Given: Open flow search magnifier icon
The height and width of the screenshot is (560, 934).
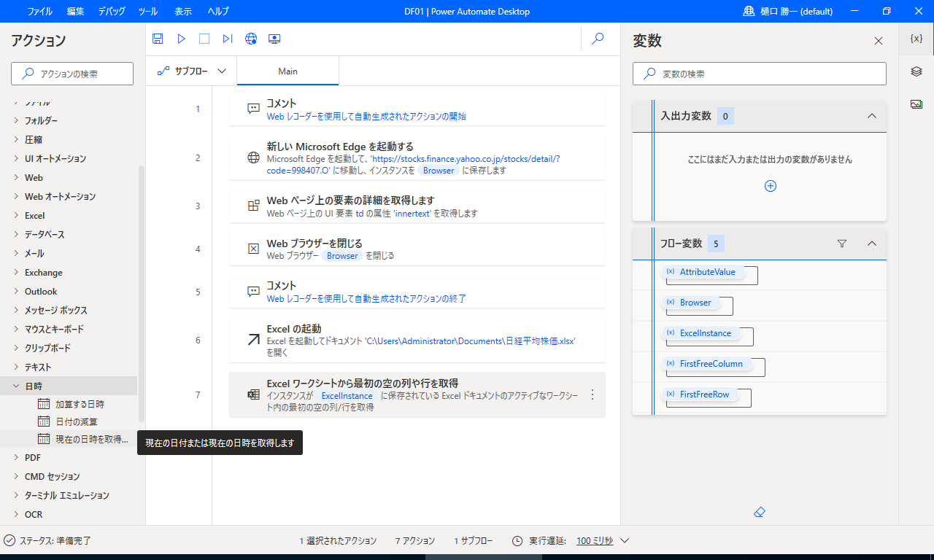Looking at the screenshot, I should click(x=598, y=39).
